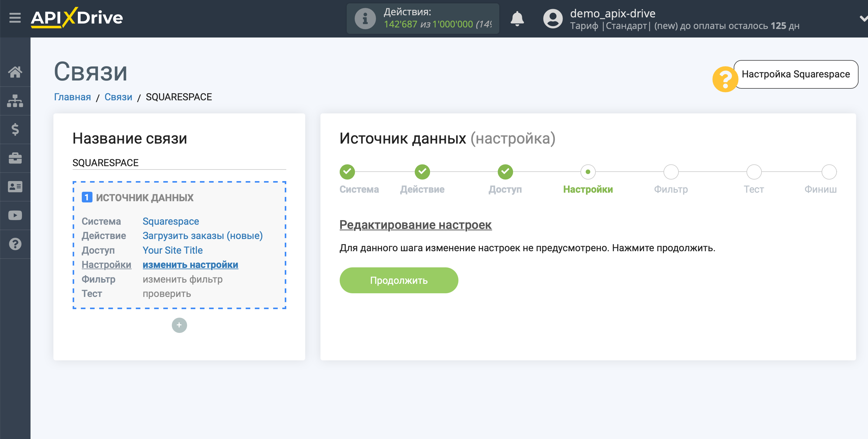Click the user avatar icon

553,19
